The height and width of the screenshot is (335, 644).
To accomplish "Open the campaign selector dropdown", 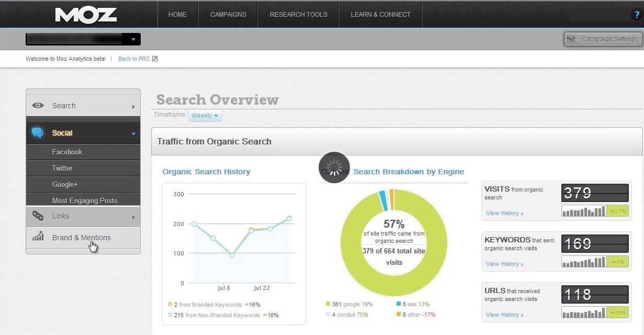I will pos(83,39).
